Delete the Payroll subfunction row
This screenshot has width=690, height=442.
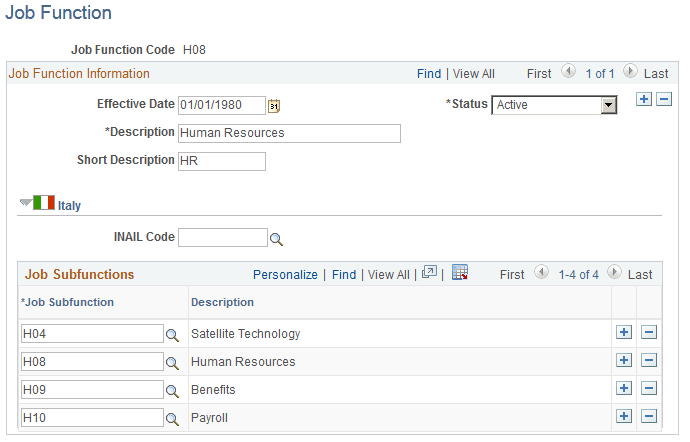pos(648,416)
